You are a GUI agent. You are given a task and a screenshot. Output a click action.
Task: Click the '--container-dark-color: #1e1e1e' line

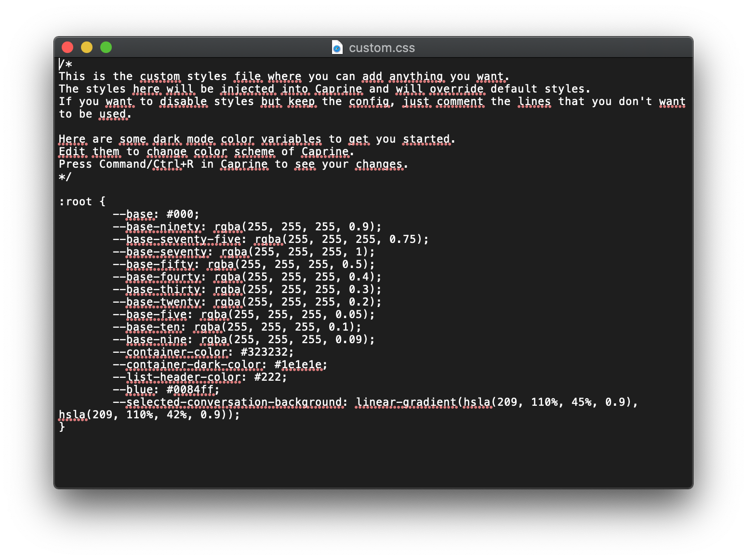click(220, 364)
